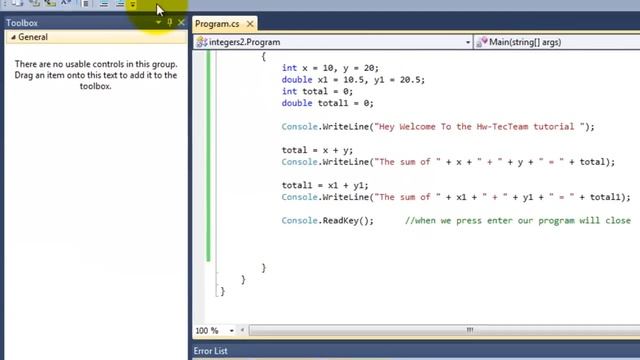Viewport: 640px width, 360px height.
Task: Click the horizontal scrollbar left arrow
Action: pos(242,330)
